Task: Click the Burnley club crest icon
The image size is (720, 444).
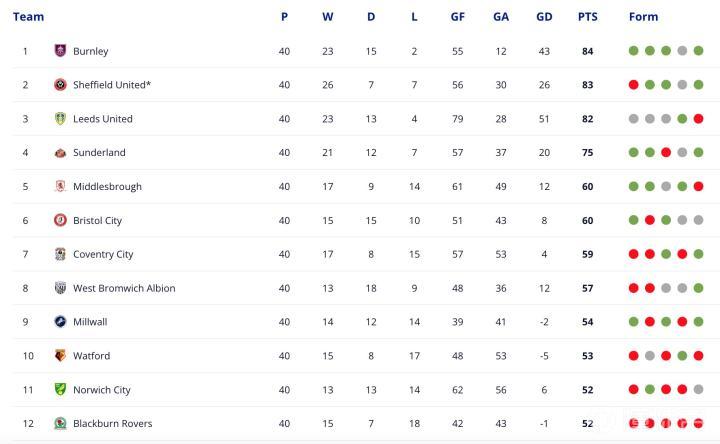Action: pyautogui.click(x=60, y=51)
